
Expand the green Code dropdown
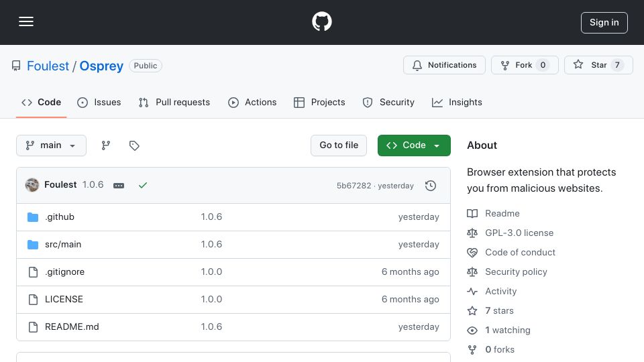point(414,145)
